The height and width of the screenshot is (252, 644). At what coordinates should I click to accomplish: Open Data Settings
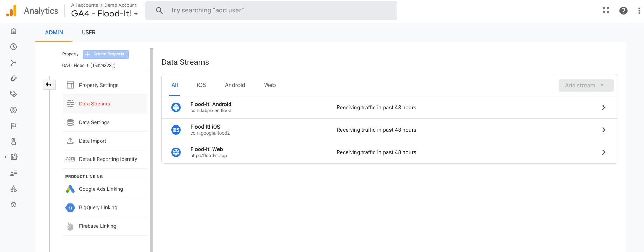coord(105,122)
